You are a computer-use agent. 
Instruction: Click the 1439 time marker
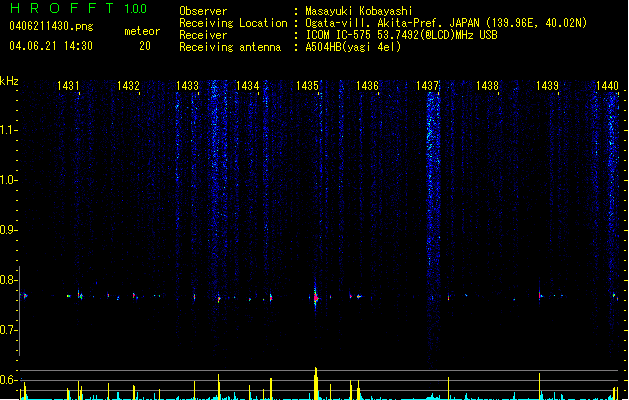pos(547,85)
